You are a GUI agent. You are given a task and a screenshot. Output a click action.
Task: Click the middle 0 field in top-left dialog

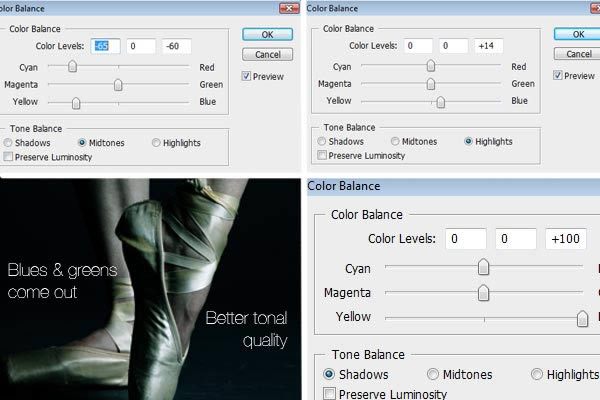141,46
